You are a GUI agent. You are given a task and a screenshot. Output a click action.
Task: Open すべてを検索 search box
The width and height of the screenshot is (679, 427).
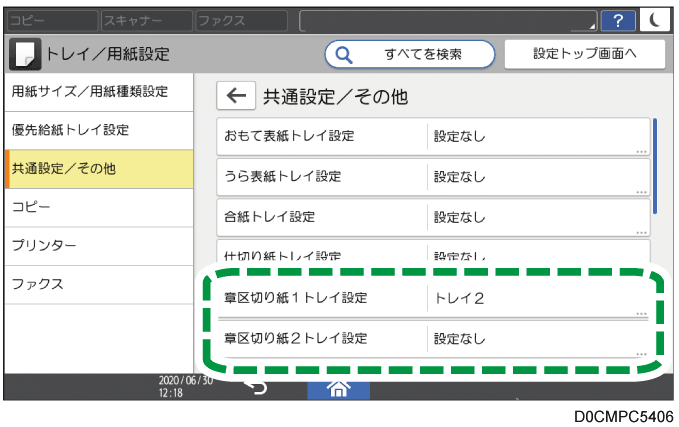(x=410, y=54)
